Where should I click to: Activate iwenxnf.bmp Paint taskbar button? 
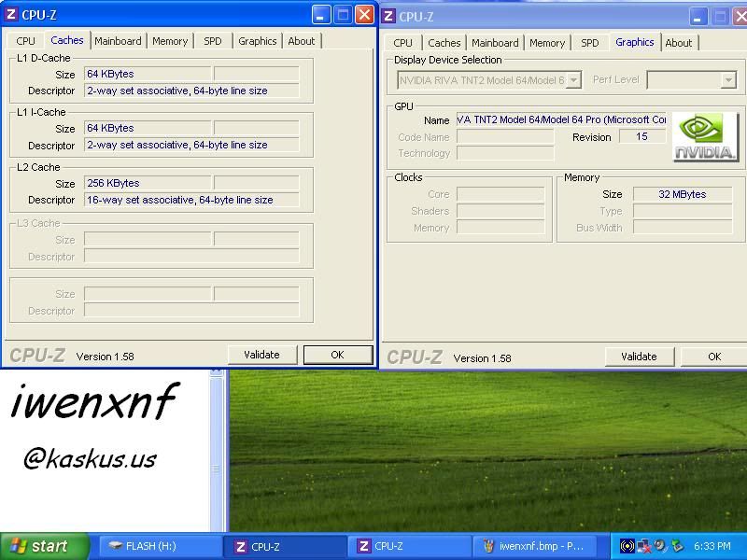pos(533,546)
